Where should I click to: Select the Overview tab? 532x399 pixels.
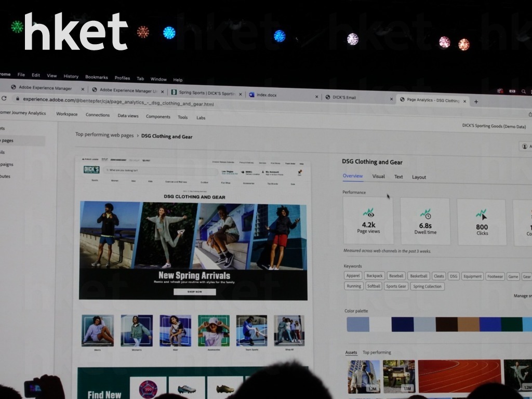tap(353, 176)
